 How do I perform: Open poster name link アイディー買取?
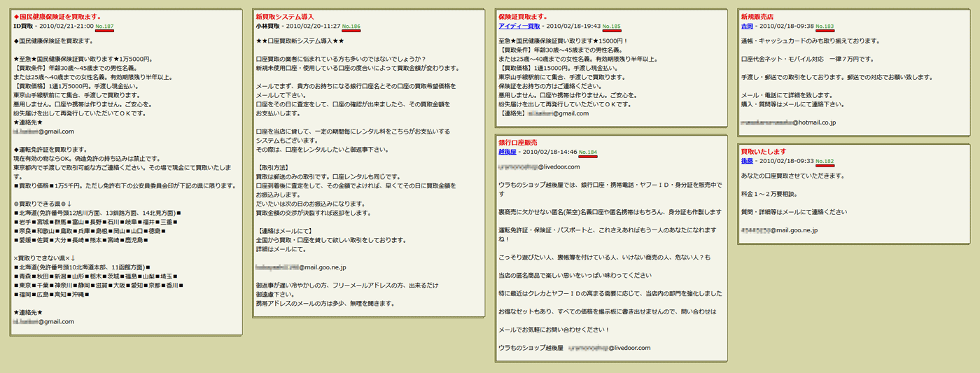tap(519, 26)
